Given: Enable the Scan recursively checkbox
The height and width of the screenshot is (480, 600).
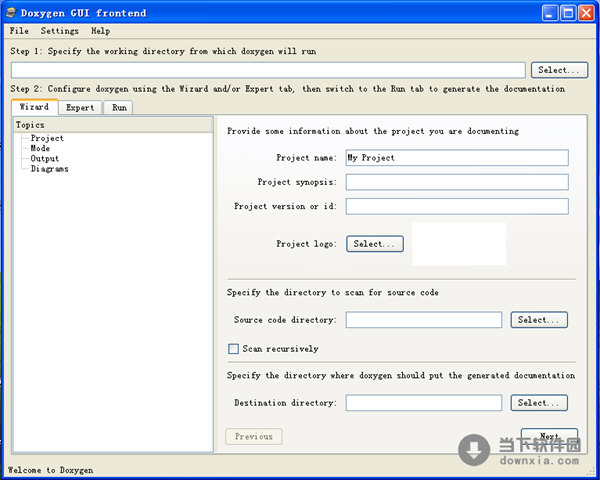Looking at the screenshot, I should pos(233,349).
